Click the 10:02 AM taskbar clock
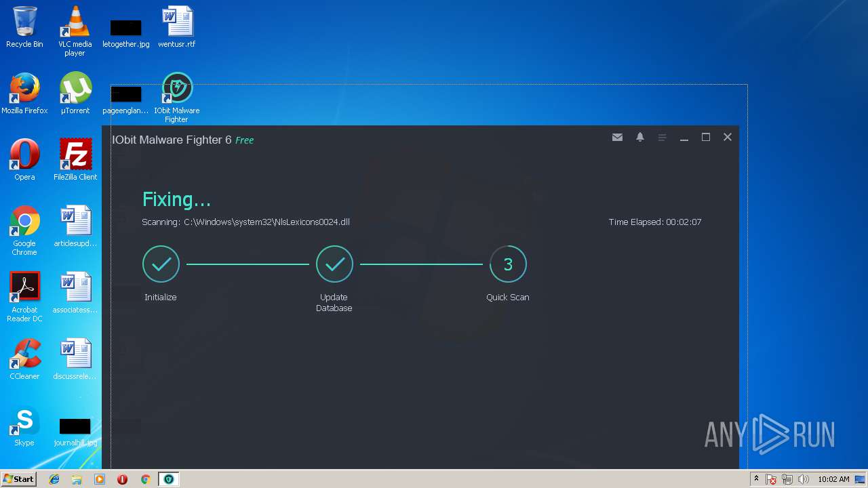 pyautogui.click(x=833, y=479)
